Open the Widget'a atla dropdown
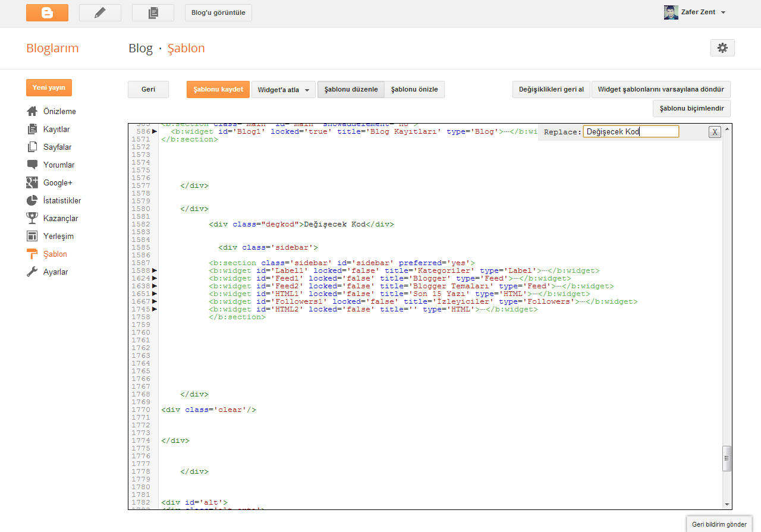 [284, 90]
